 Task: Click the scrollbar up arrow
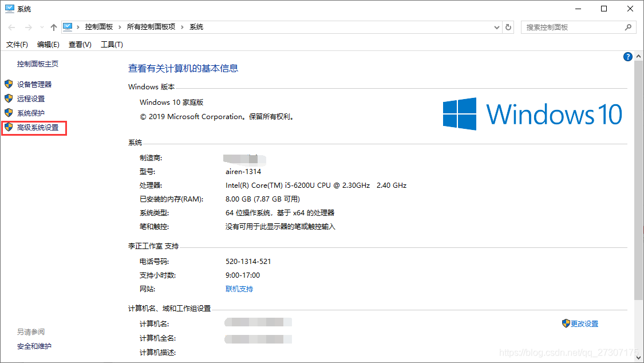[x=638, y=56]
